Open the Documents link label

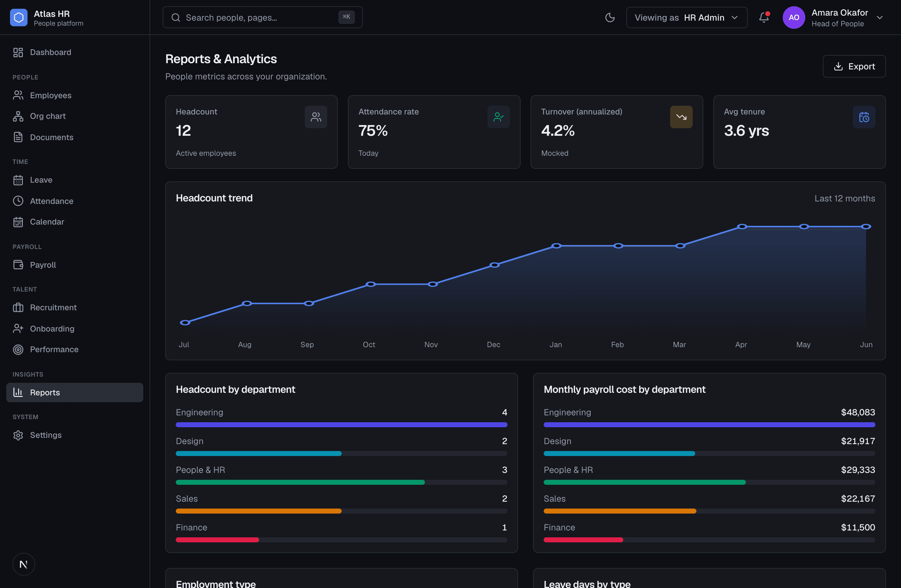pyautogui.click(x=52, y=137)
